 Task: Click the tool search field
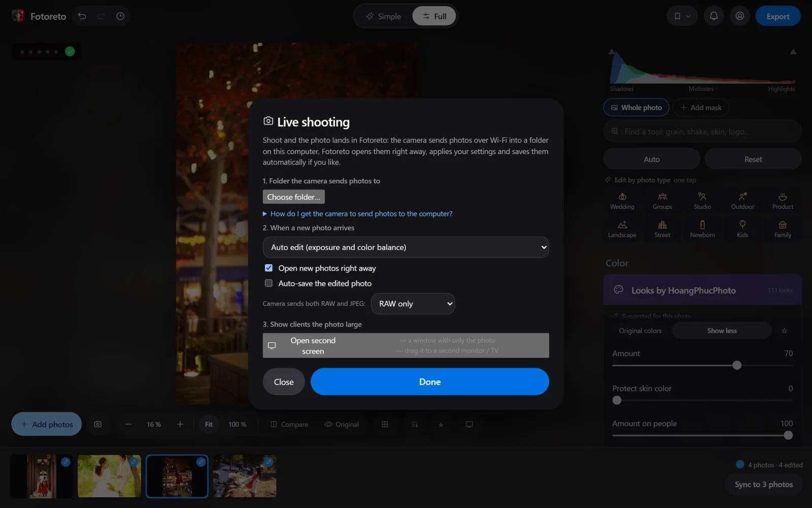click(x=702, y=131)
